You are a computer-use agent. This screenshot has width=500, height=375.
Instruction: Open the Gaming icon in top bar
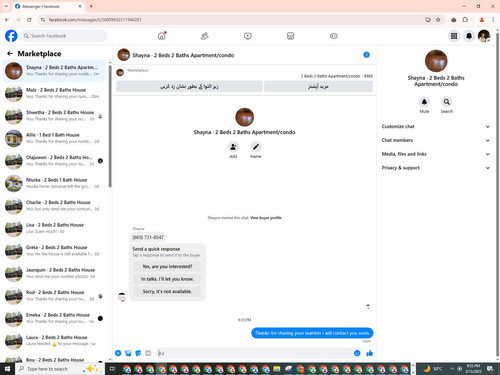click(334, 36)
